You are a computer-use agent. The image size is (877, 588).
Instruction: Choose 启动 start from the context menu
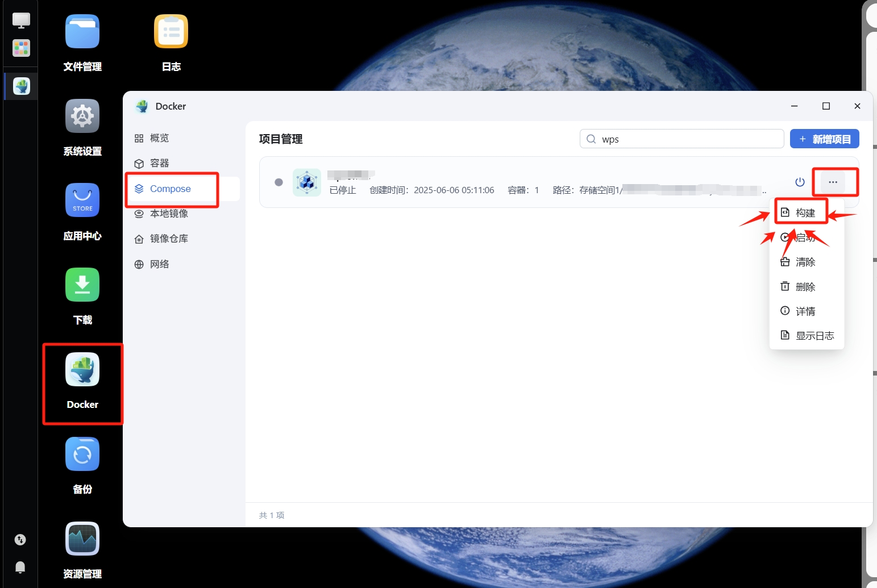[x=807, y=237]
